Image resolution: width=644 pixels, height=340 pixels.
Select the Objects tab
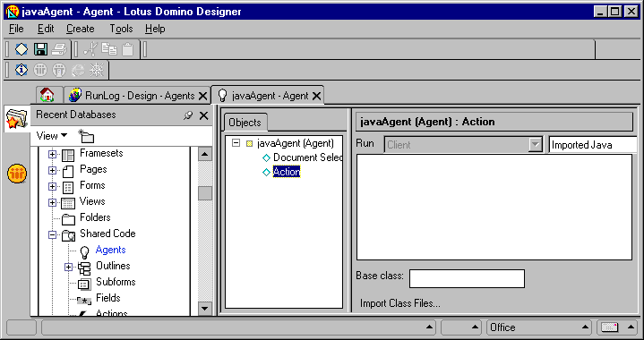coord(245,123)
